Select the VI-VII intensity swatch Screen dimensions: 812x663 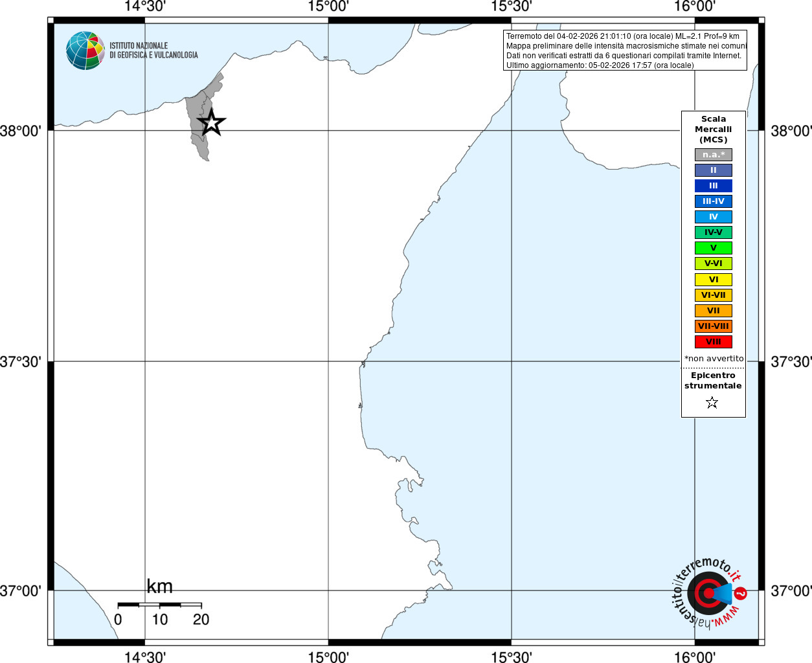pos(714,295)
